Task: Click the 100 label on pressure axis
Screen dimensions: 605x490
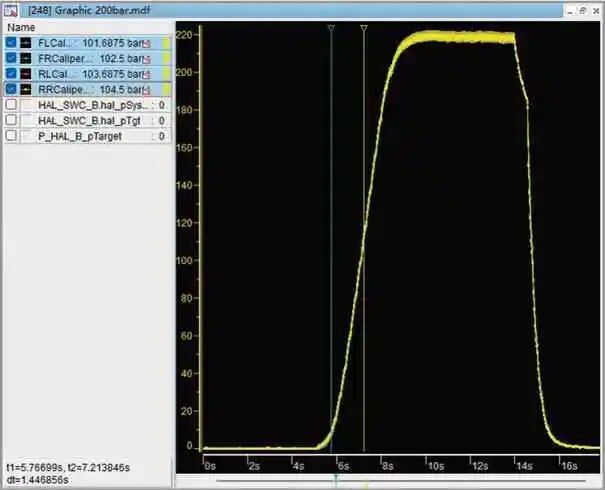Action: pos(183,260)
